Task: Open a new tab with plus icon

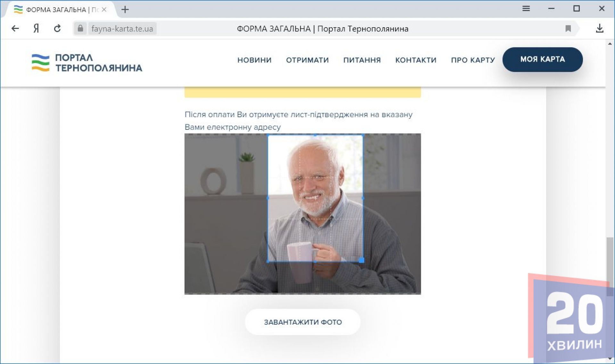Action: pyautogui.click(x=125, y=10)
